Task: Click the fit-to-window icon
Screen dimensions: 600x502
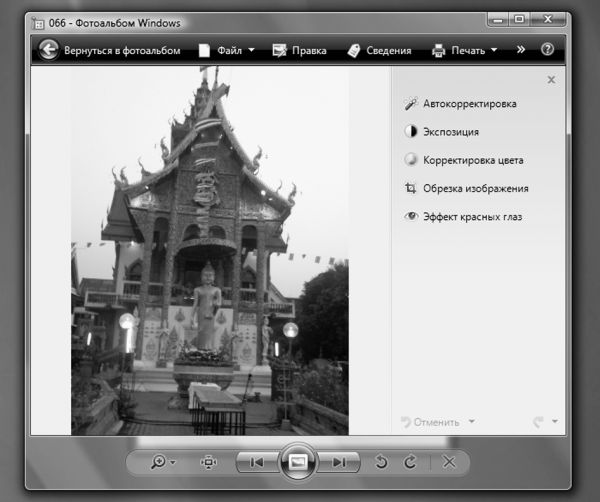Action: [x=208, y=462]
